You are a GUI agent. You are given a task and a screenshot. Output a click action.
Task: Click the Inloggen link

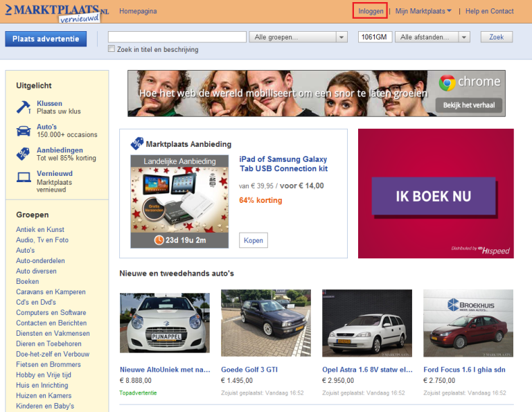[371, 11]
